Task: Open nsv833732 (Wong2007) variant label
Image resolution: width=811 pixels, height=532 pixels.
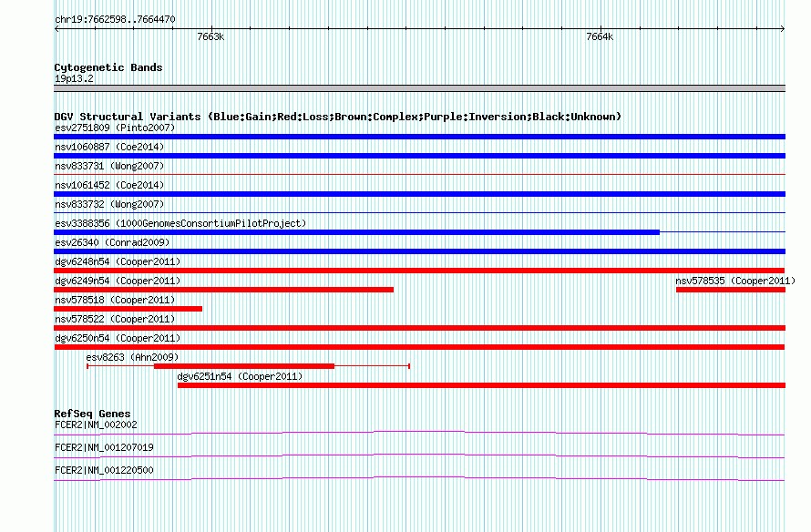Action: pos(109,204)
